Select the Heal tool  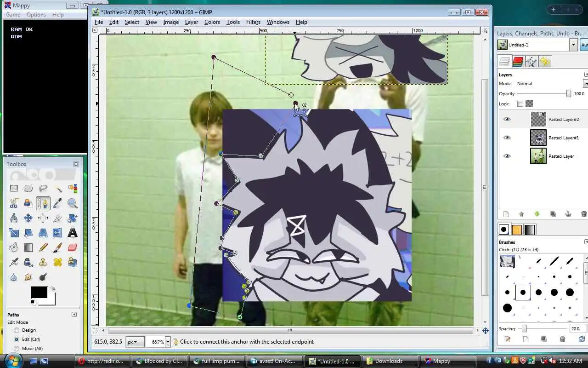pyautogui.click(x=58, y=262)
